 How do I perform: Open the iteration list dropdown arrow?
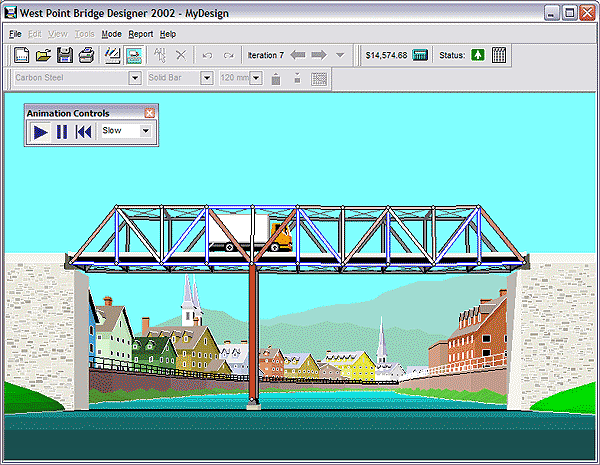[x=340, y=55]
